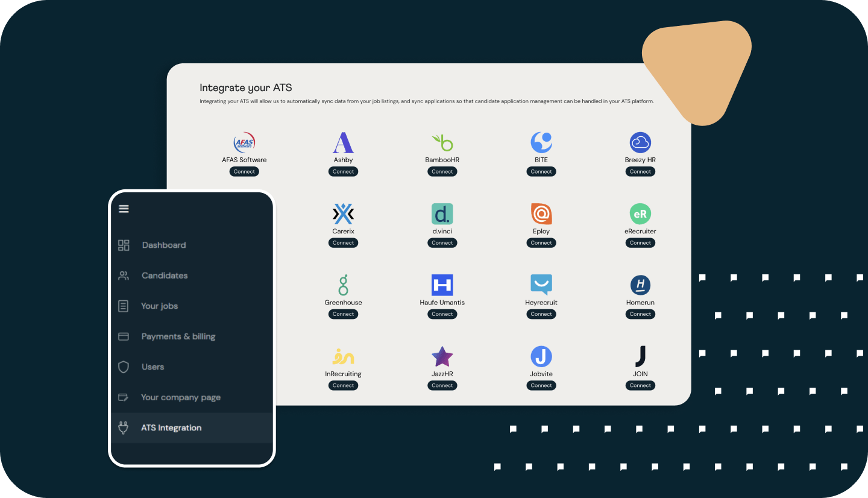Open Your company page menu item
The height and width of the screenshot is (498, 868).
point(193,397)
